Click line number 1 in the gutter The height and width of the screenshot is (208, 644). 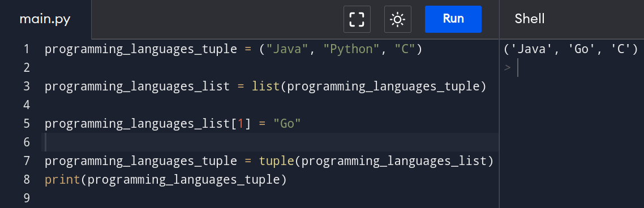click(27, 49)
